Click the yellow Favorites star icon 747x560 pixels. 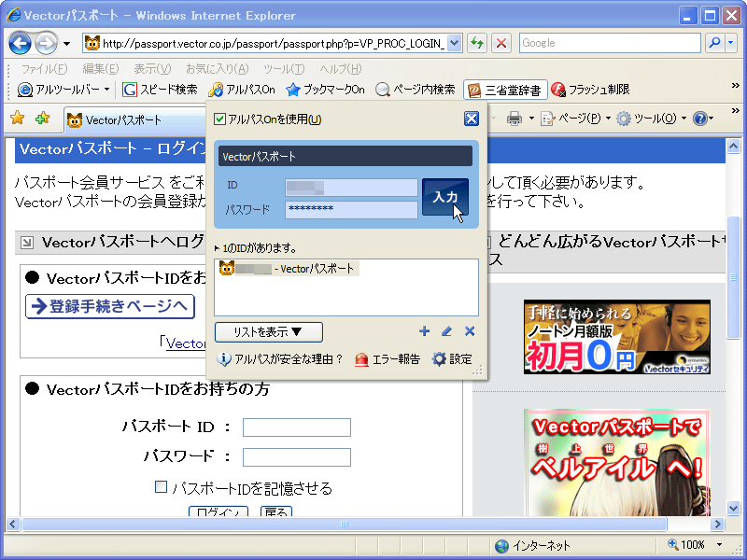pos(17,118)
